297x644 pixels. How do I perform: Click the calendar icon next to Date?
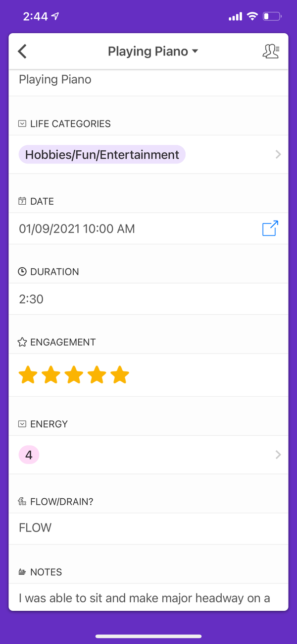(x=22, y=201)
